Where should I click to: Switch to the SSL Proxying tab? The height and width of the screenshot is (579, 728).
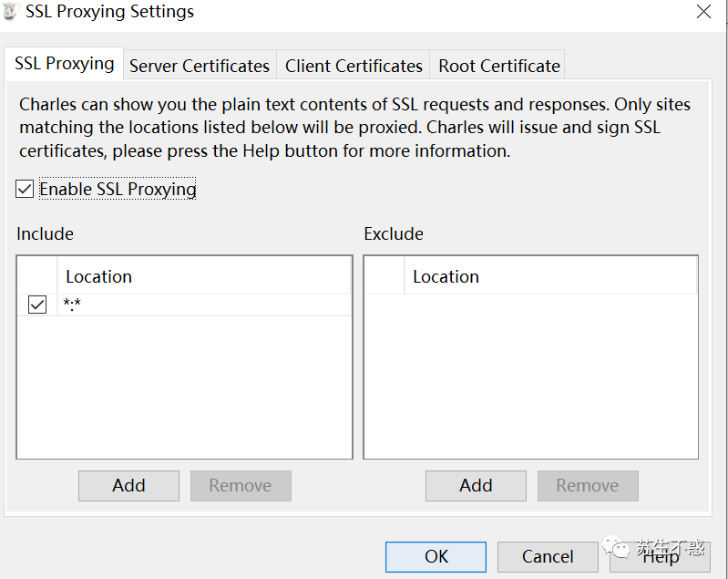(x=64, y=64)
